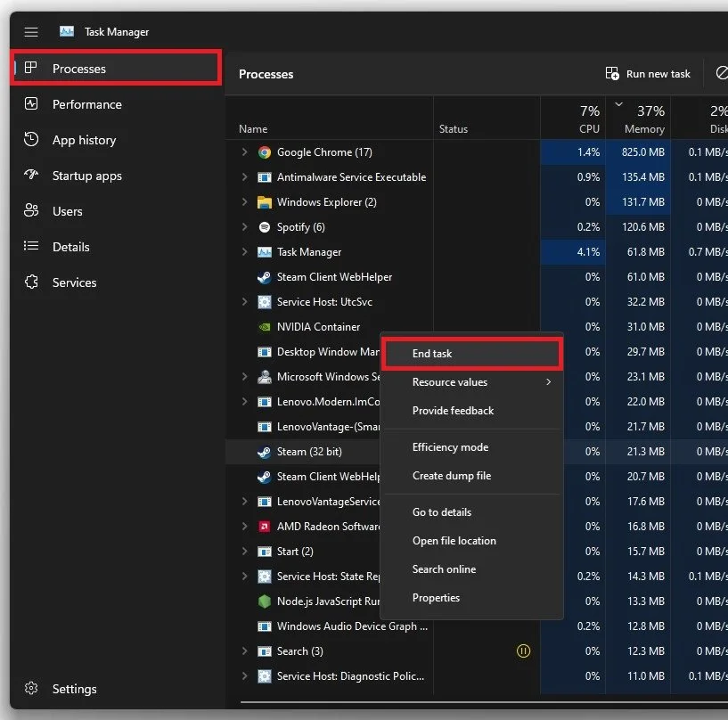728x720 pixels.
Task: Click the Node.js JavaScript Runtime icon
Action: coord(265,601)
